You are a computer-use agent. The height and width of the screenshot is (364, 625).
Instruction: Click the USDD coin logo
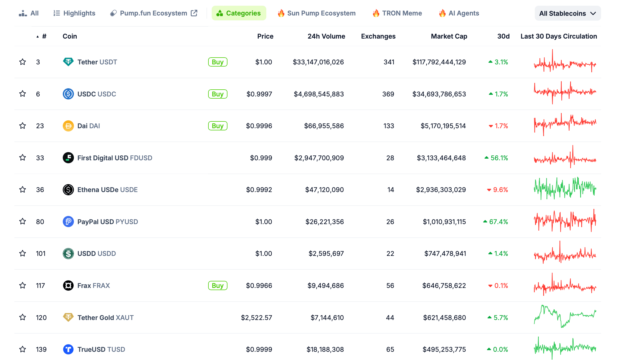(x=68, y=253)
